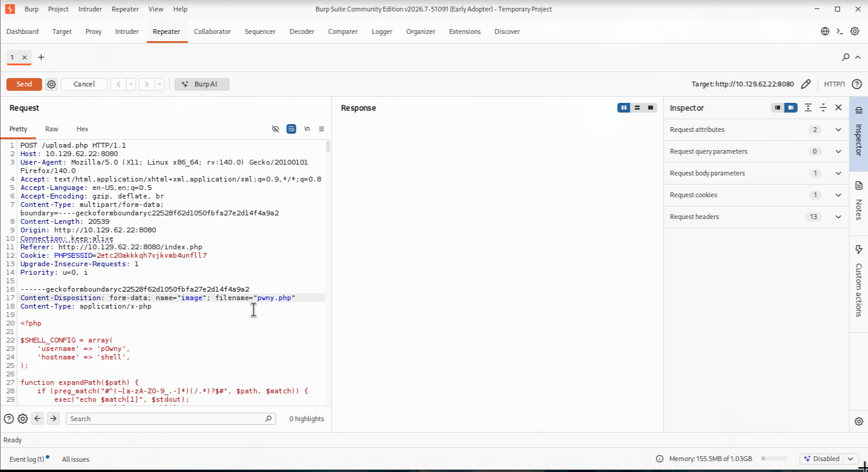This screenshot has height=472, width=868.
Task: Click the filename "pwny.php" value
Action: [x=276, y=298]
